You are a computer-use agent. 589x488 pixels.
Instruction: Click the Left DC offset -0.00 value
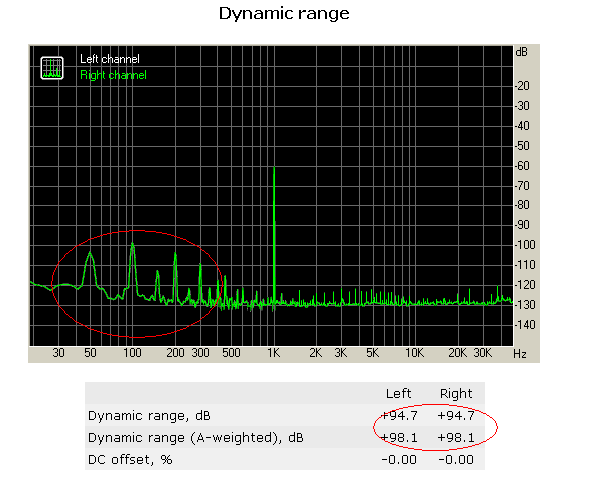399,460
